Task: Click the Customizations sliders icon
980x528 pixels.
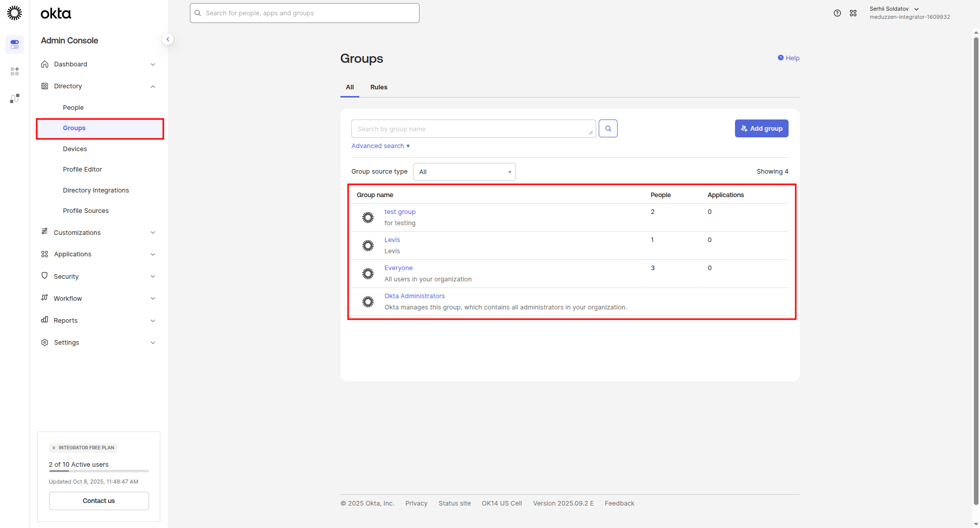Action: coord(45,232)
